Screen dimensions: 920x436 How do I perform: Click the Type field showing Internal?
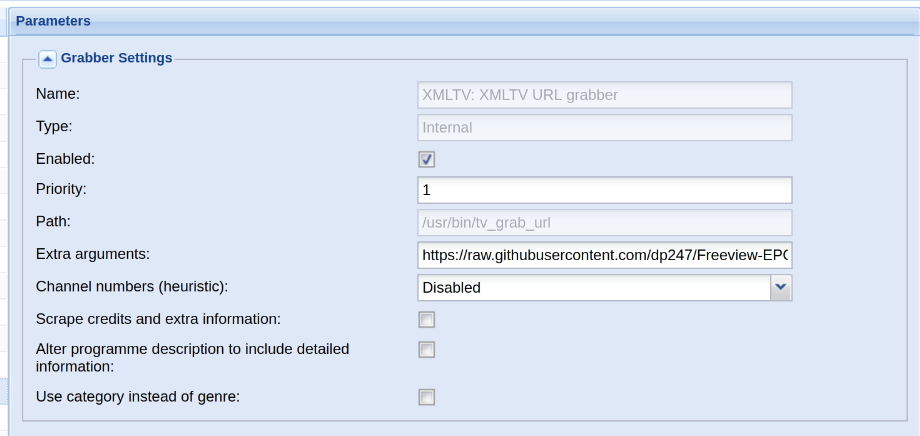(604, 127)
